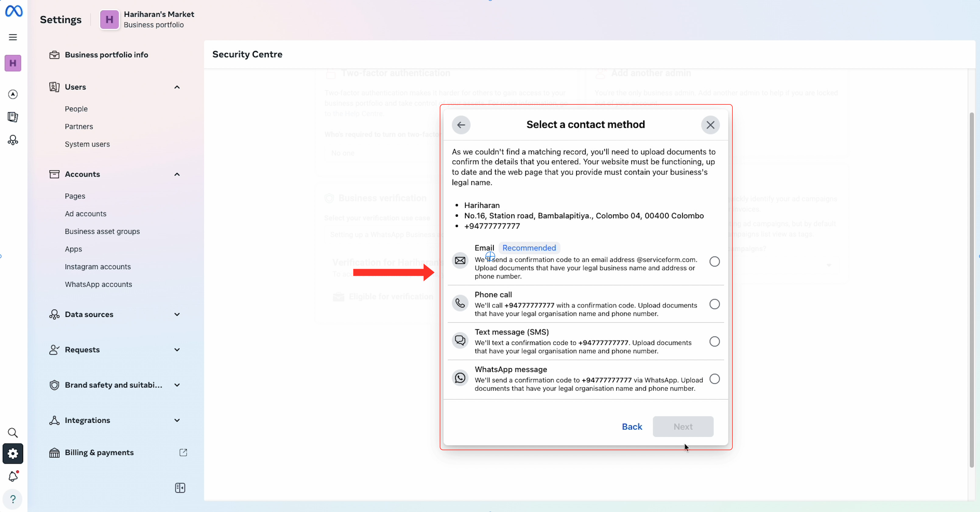Click the Recommended badge beside Email
The width and height of the screenshot is (980, 512).
tap(529, 248)
